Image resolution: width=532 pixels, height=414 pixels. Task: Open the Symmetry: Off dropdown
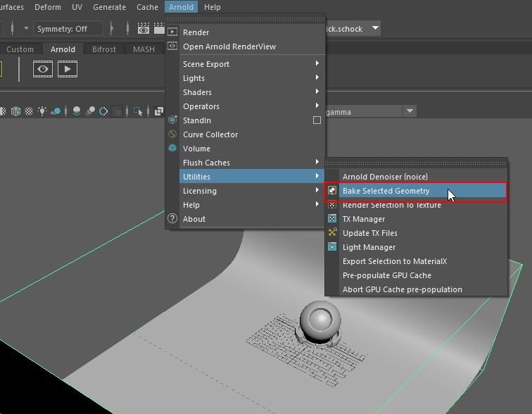click(x=68, y=29)
